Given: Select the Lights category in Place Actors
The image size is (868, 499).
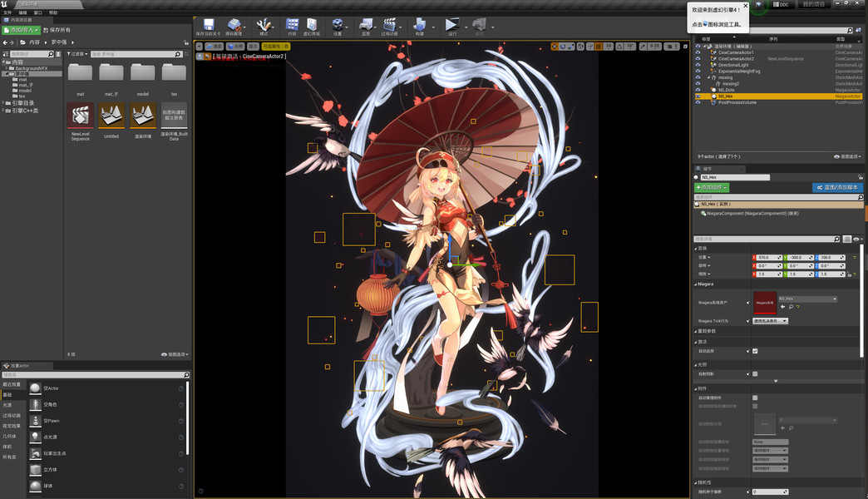Looking at the screenshot, I should (7, 405).
